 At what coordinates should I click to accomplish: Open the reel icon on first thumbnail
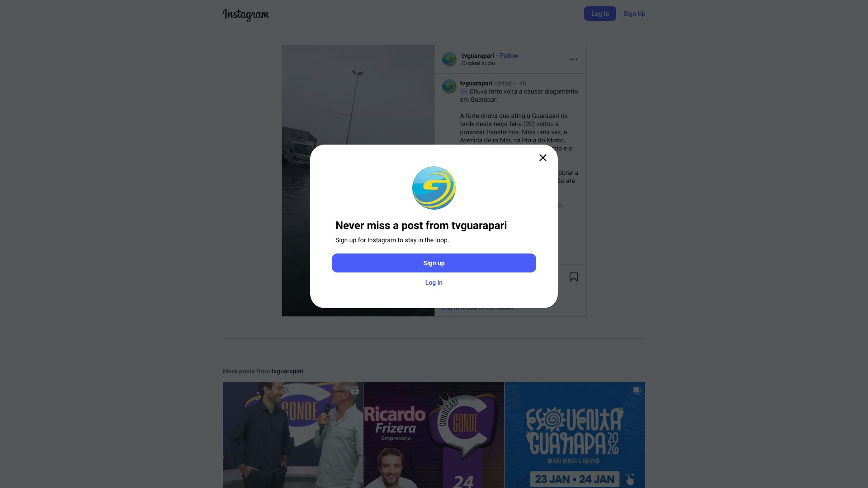355,391
